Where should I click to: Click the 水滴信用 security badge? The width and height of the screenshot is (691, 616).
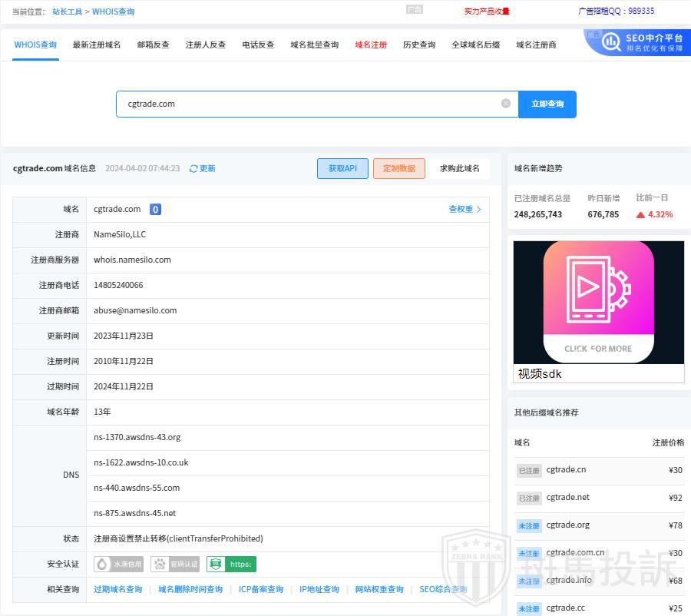[x=118, y=565]
